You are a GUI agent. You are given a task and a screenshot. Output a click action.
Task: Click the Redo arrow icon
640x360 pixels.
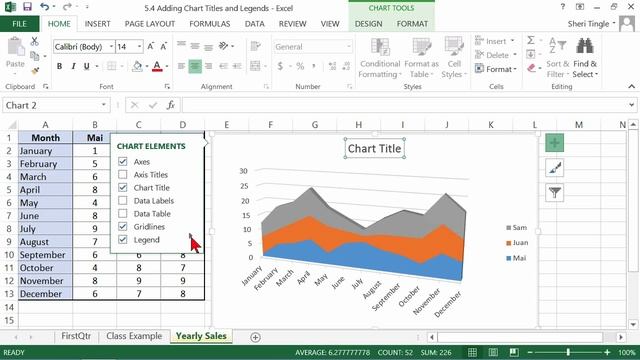(x=67, y=7)
